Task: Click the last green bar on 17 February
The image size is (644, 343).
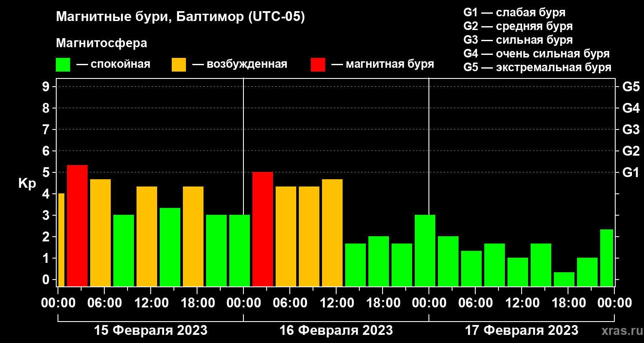Action: pyautogui.click(x=607, y=258)
